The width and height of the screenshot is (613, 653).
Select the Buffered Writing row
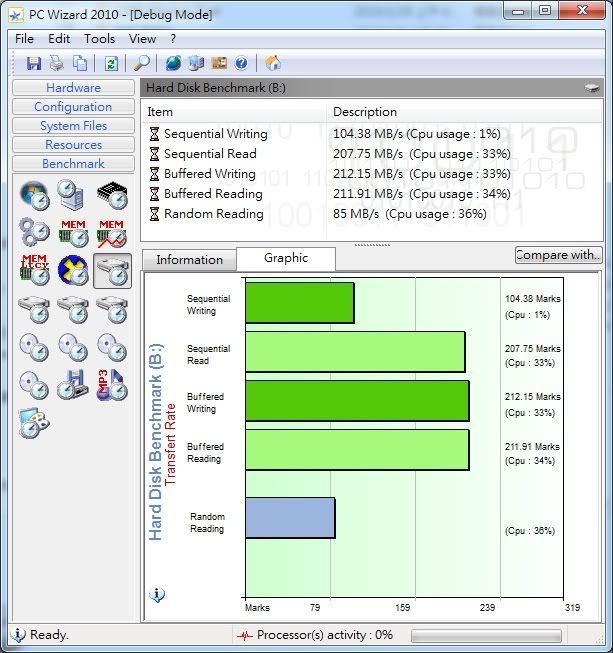point(372,174)
